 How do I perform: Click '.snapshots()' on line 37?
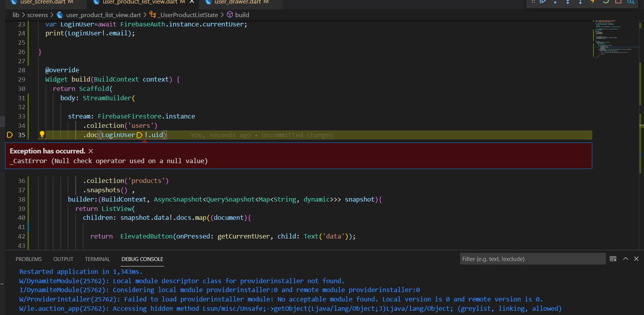[105, 190]
